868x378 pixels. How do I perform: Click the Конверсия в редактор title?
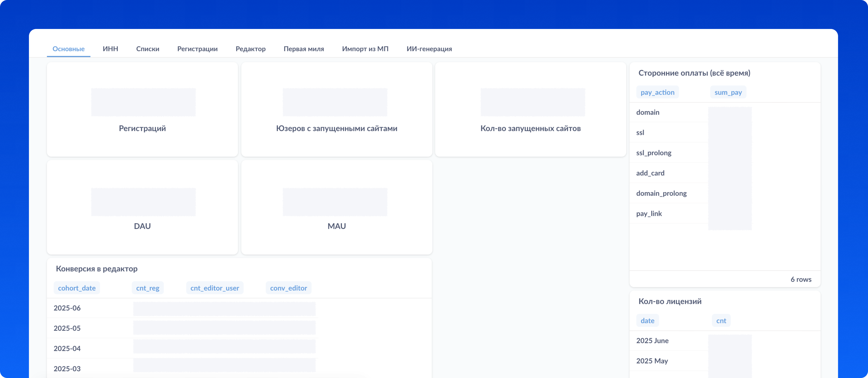click(97, 269)
